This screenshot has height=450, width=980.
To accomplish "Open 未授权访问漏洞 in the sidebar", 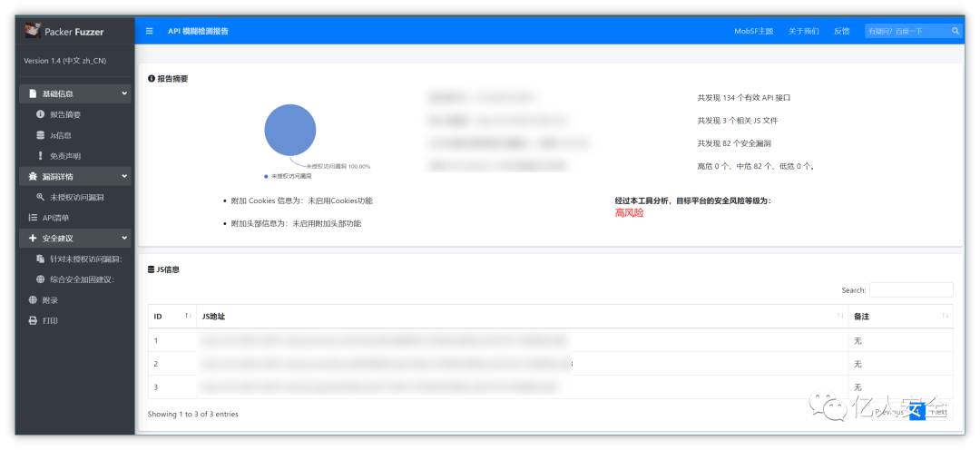I will 76,197.
